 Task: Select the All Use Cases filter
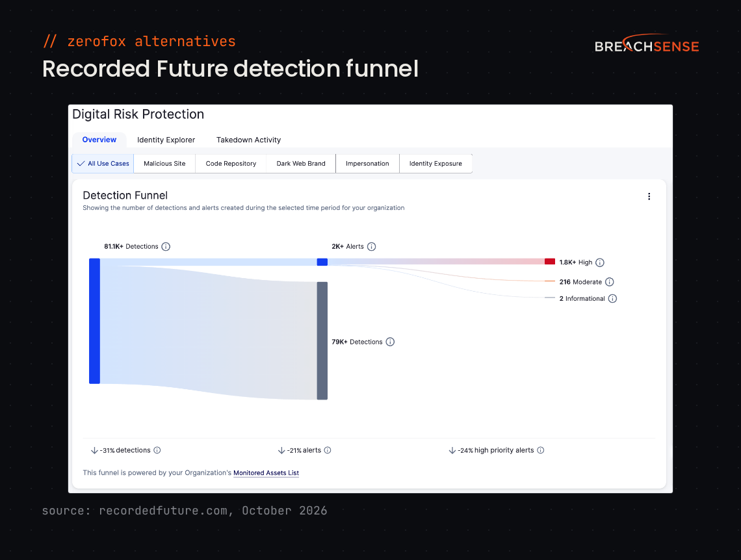point(103,163)
